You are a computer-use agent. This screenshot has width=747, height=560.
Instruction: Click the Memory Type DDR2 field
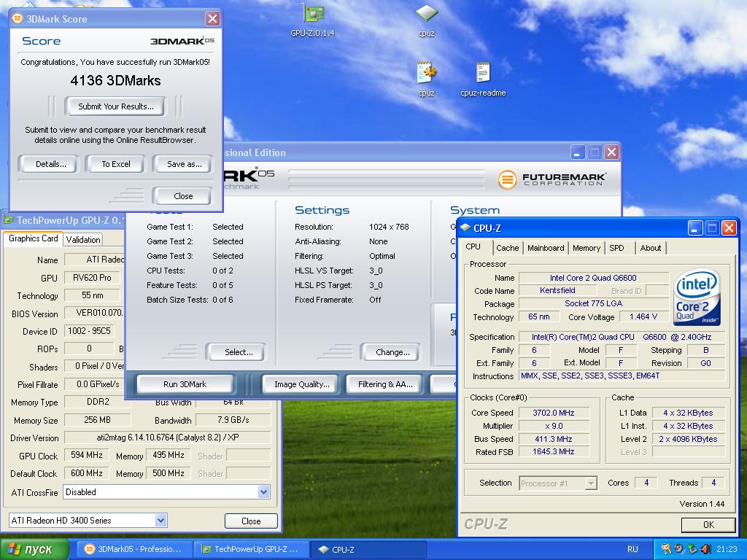pyautogui.click(x=97, y=402)
